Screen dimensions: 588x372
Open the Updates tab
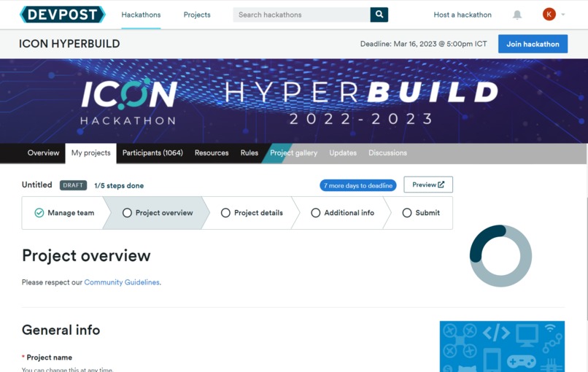(x=343, y=153)
